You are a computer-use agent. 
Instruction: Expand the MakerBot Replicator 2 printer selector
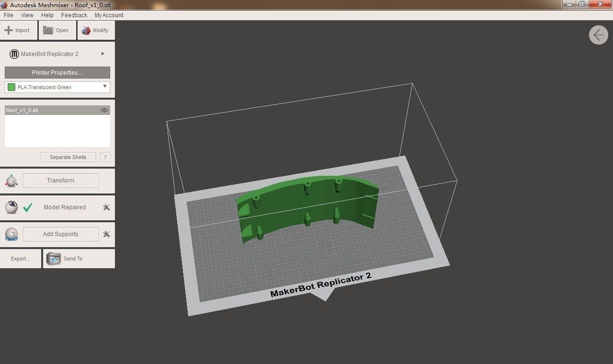102,54
